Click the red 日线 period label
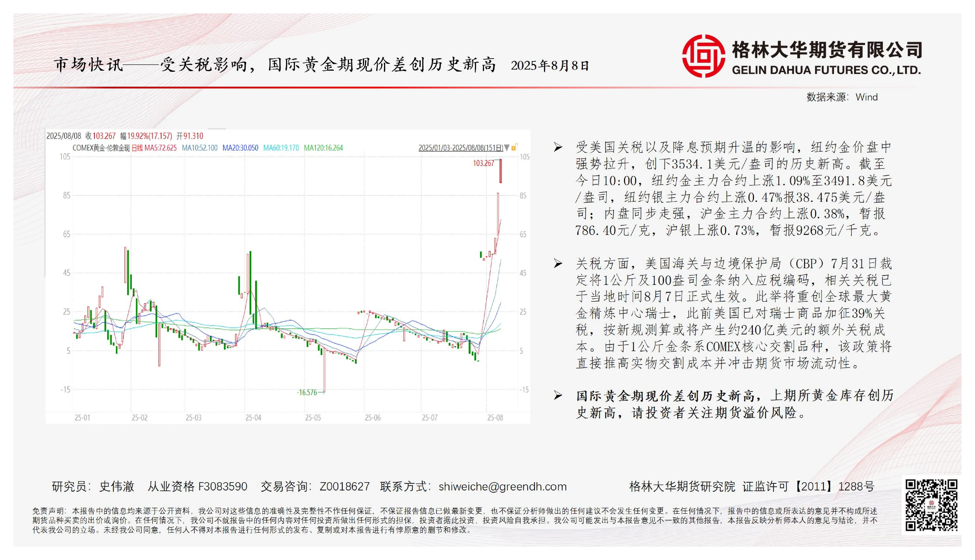975x560 pixels. tap(137, 148)
